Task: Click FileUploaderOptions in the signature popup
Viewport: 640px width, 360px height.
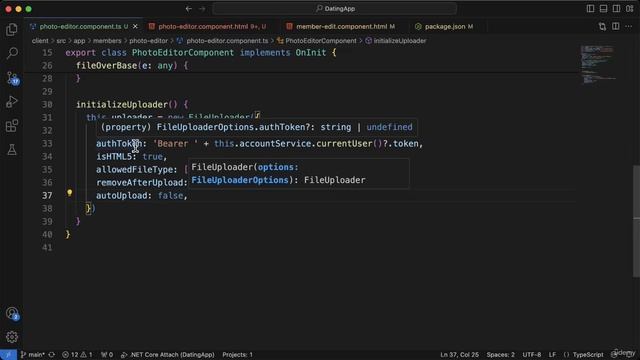Action: (x=240, y=180)
